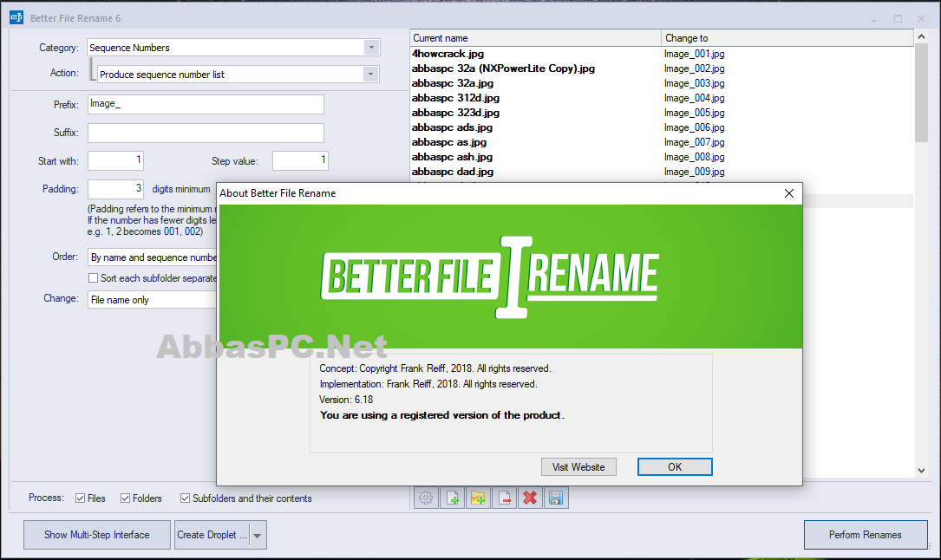The height and width of the screenshot is (560, 941).
Task: Click the Create Droplet button
Action: [212, 535]
